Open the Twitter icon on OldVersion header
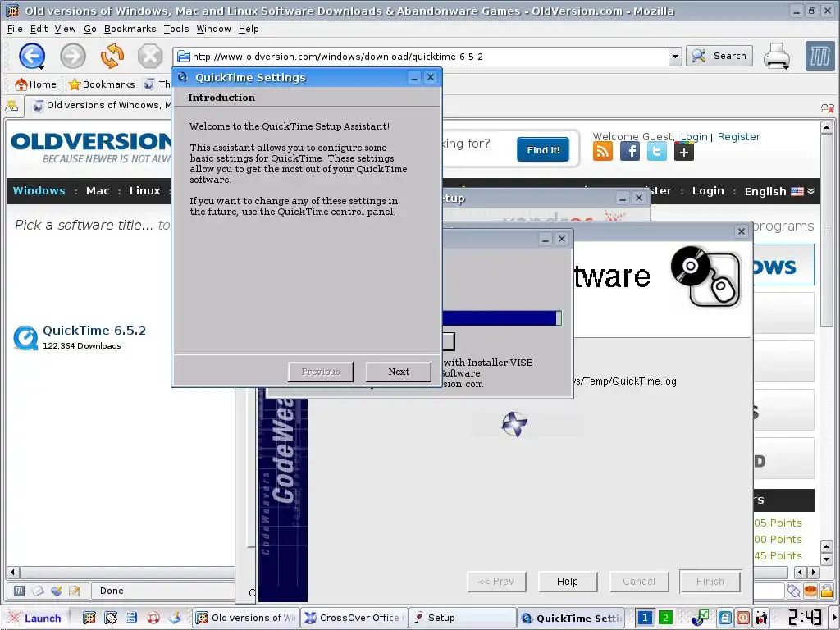The image size is (840, 630). pos(657,152)
